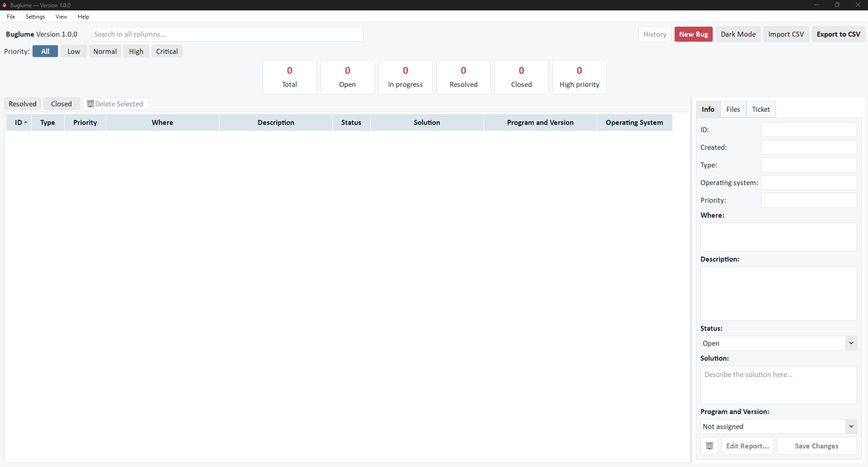Viewport: 868px width, 467px height.
Task: Filter by High priority
Action: (x=136, y=51)
